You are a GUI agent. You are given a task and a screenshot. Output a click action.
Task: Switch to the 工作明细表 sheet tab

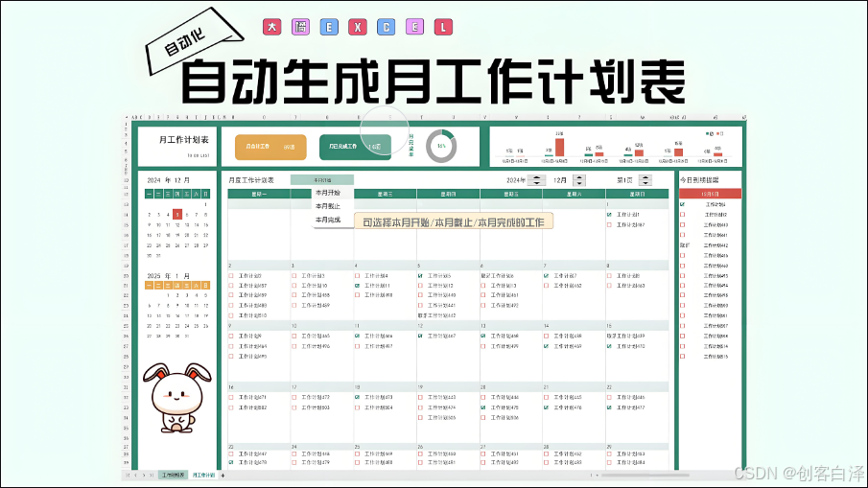pyautogui.click(x=174, y=475)
